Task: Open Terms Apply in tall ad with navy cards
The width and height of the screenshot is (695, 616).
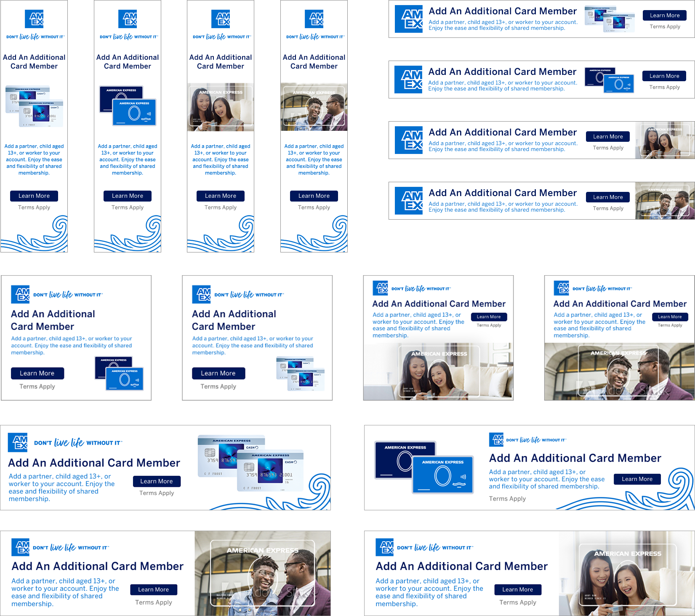Action: (128, 207)
